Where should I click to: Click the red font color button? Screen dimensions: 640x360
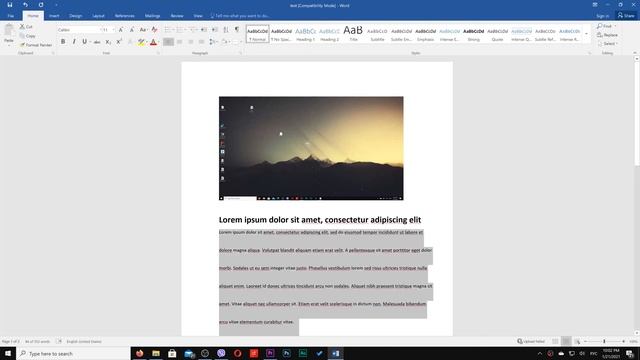pyautogui.click(x=153, y=42)
